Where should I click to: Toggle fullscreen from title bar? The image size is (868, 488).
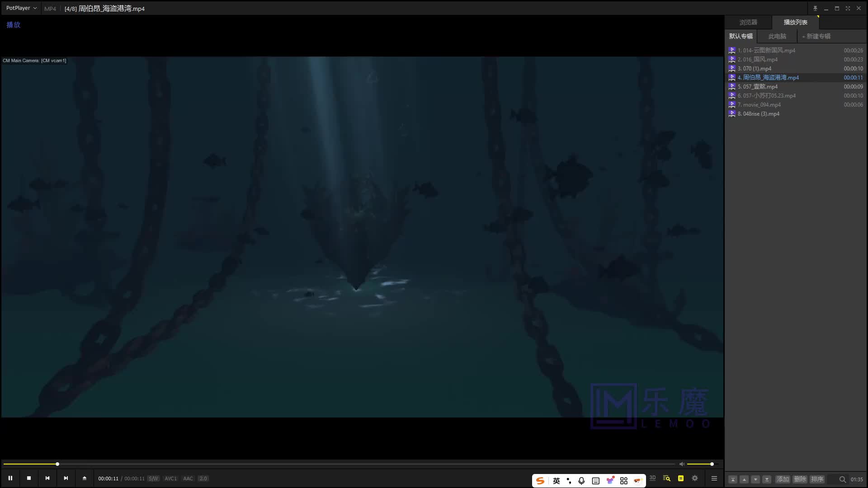tap(848, 8)
